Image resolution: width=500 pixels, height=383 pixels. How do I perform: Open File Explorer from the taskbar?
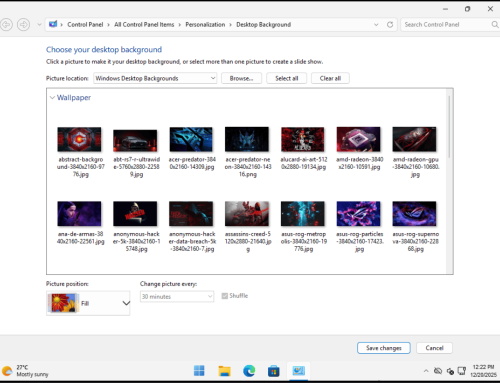224,371
